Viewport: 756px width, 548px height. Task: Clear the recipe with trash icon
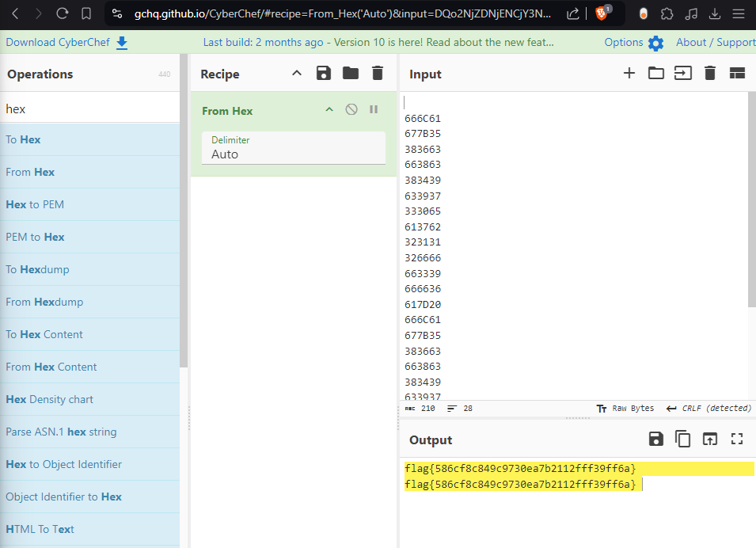pos(378,74)
